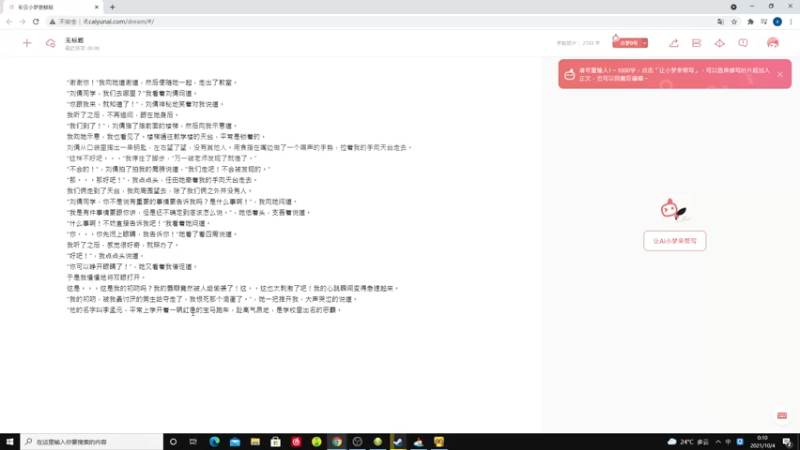This screenshot has width=800, height=450.
Task: Open the Windows Start menu
Action: [10, 442]
